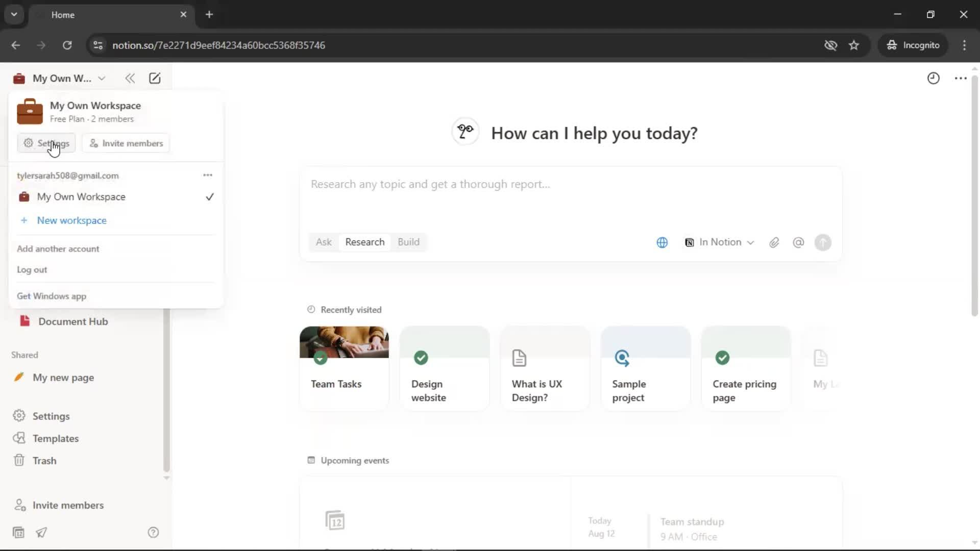The height and width of the screenshot is (551, 980).
Task: Open the Design website card
Action: click(x=445, y=368)
